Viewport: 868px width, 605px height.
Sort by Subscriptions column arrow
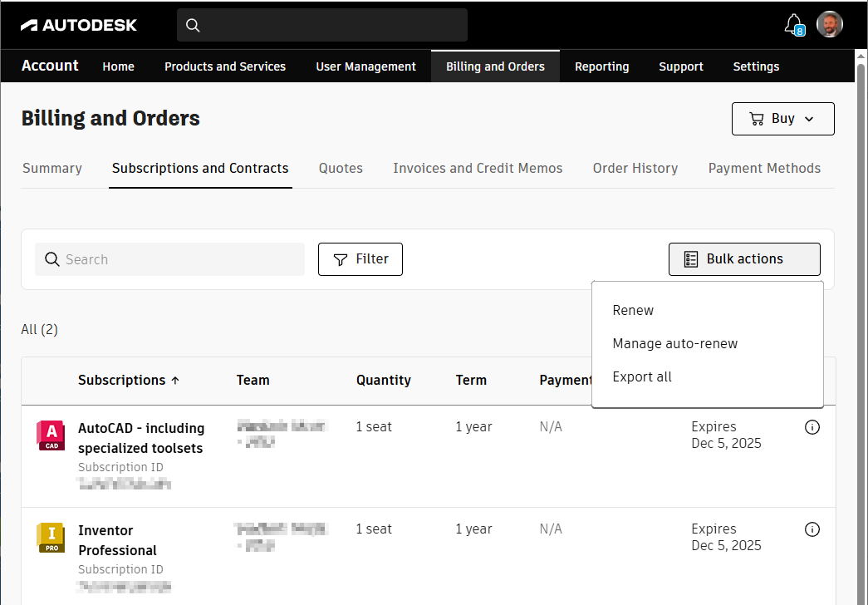pyautogui.click(x=175, y=380)
